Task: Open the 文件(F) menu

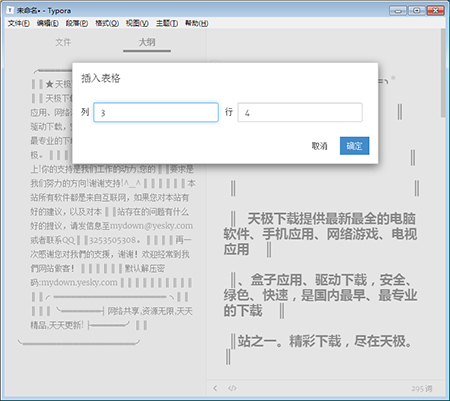Action: coord(19,23)
